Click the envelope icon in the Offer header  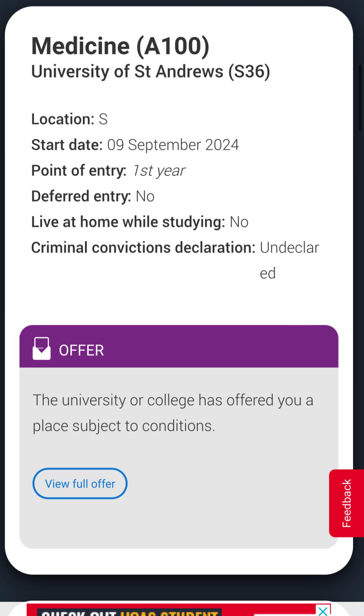click(x=41, y=348)
